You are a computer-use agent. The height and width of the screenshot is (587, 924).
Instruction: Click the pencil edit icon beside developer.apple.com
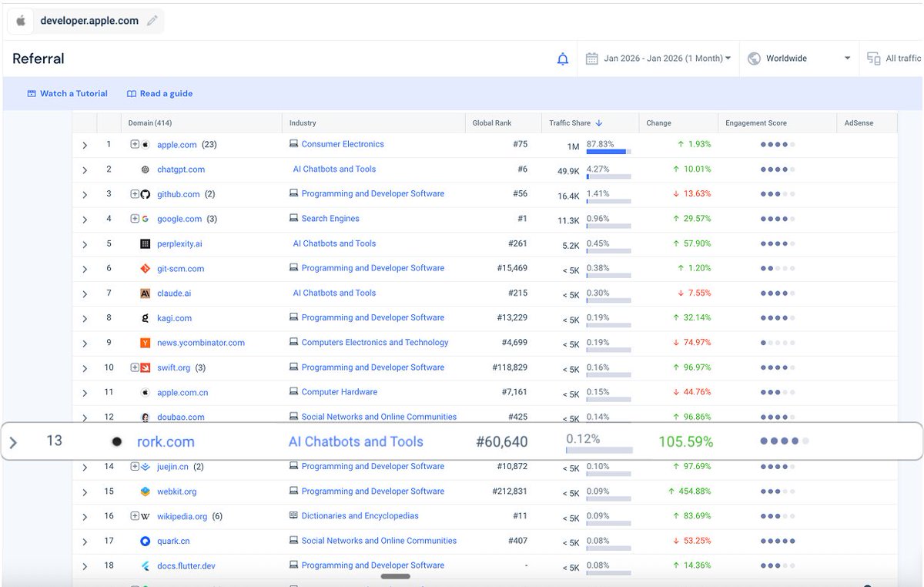pos(152,21)
